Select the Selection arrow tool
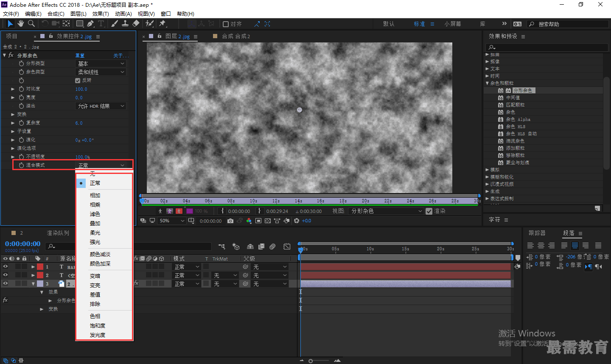Screen dimensions: 611x364 tap(10, 24)
